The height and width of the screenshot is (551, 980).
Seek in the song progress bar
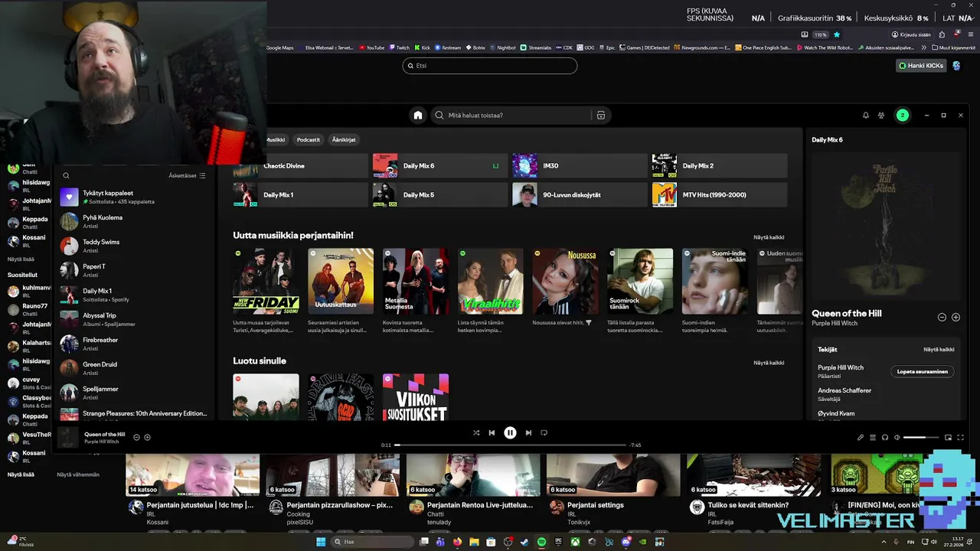point(511,445)
